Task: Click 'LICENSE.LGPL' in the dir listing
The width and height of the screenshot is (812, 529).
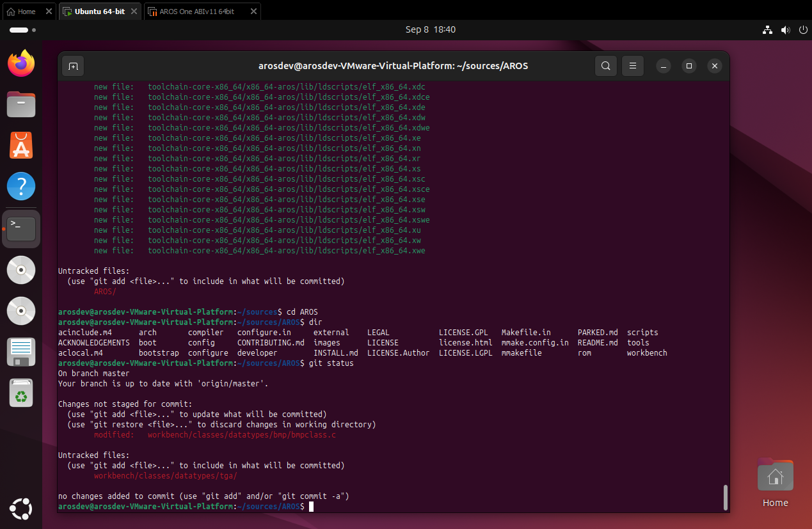Action: tap(465, 353)
